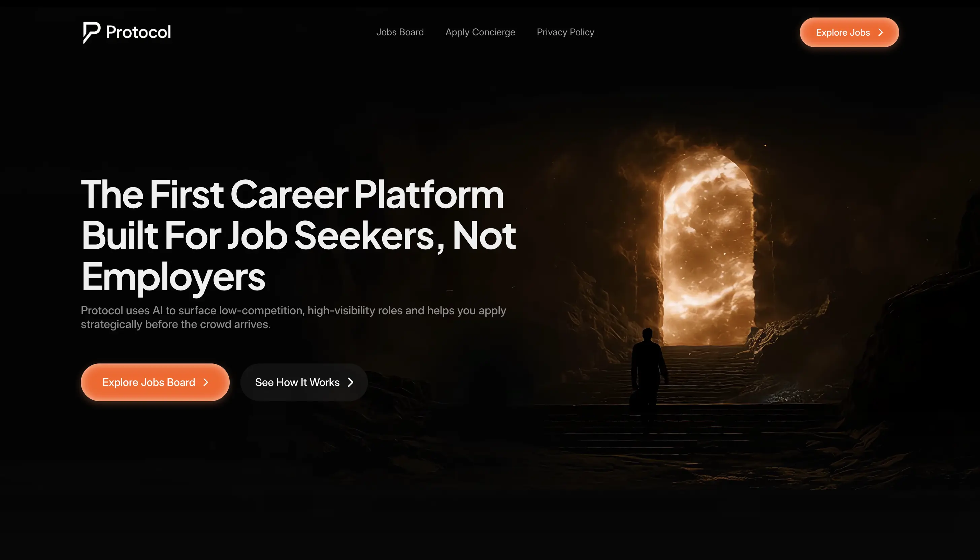Click the header Explore Jobs button label

tap(843, 33)
